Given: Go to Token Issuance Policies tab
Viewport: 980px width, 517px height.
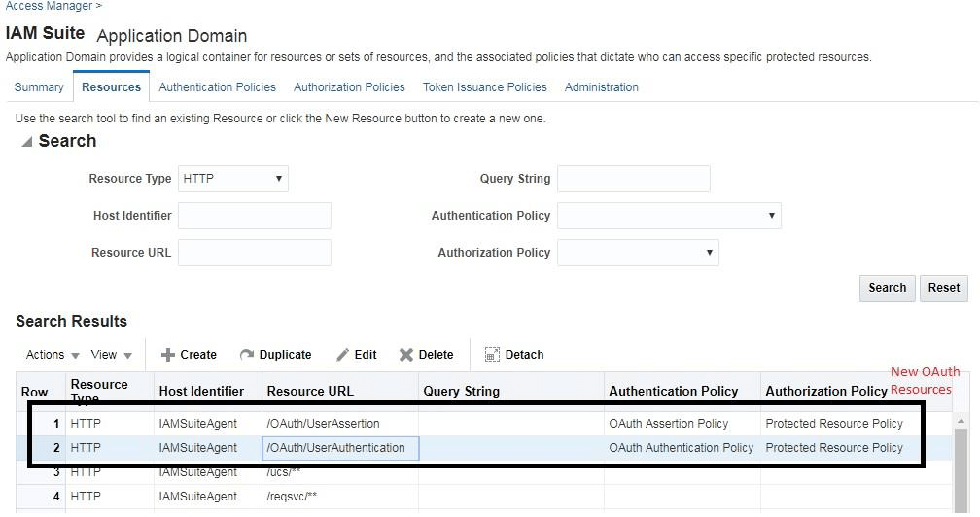Looking at the screenshot, I should coord(485,87).
